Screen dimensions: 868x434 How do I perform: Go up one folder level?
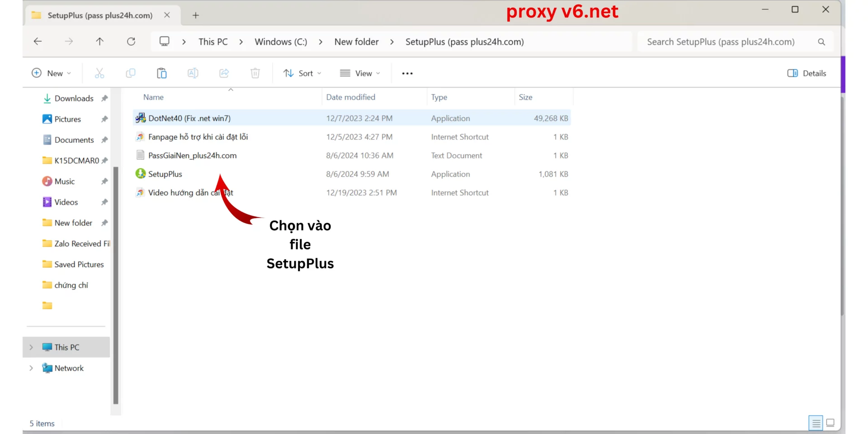pos(99,42)
